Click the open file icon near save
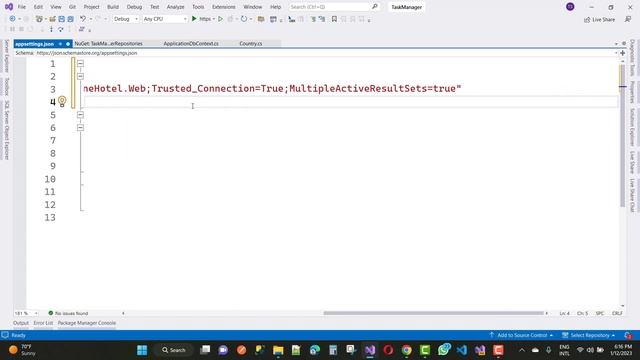This screenshot has height=360, width=640. click(x=52, y=19)
